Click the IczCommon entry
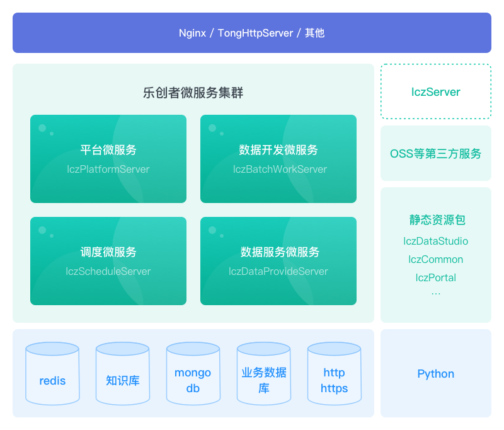 [x=435, y=259]
